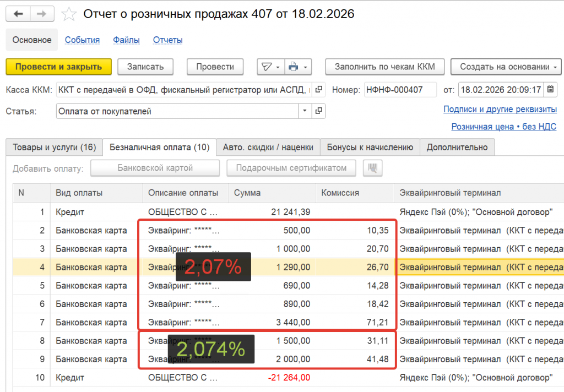
Task: Open the Отчеты section
Action: pos(167,40)
